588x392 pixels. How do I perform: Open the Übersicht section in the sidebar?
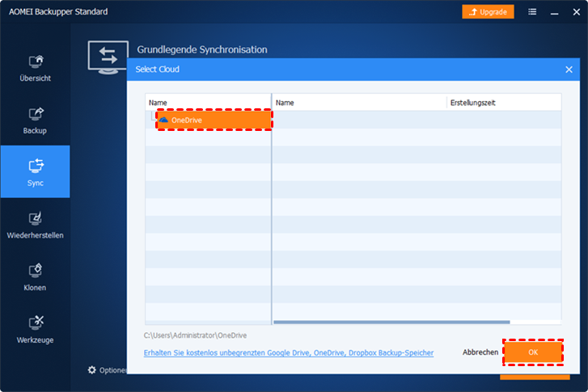point(36,68)
